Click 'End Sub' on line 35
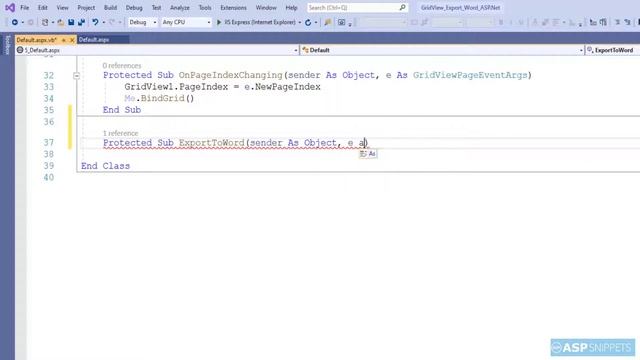 122,110
